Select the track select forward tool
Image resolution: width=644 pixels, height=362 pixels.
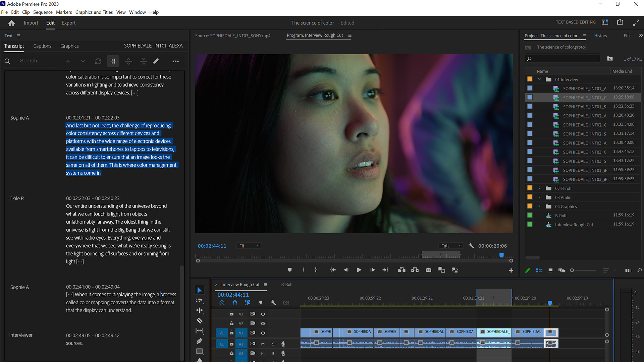click(x=200, y=300)
